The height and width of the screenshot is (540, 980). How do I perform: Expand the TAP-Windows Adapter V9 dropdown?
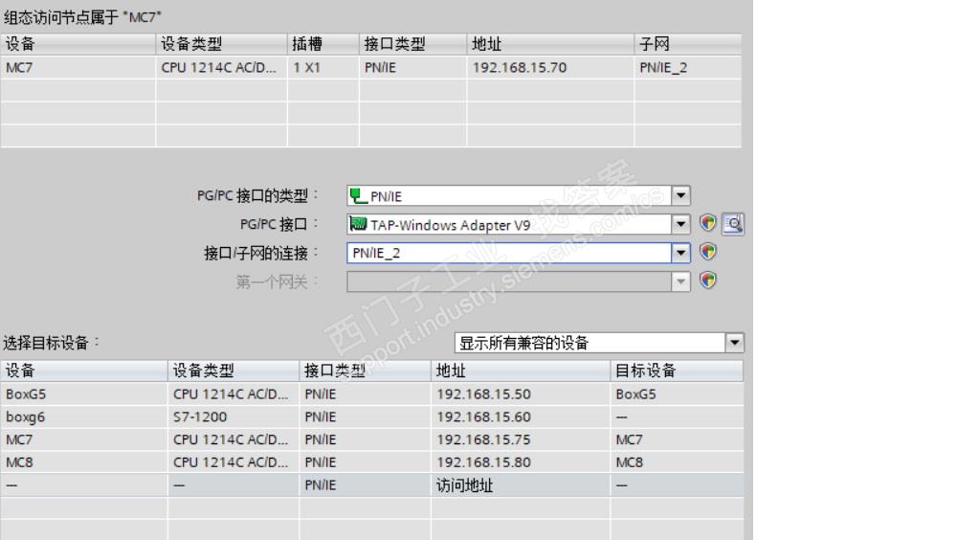[680, 224]
